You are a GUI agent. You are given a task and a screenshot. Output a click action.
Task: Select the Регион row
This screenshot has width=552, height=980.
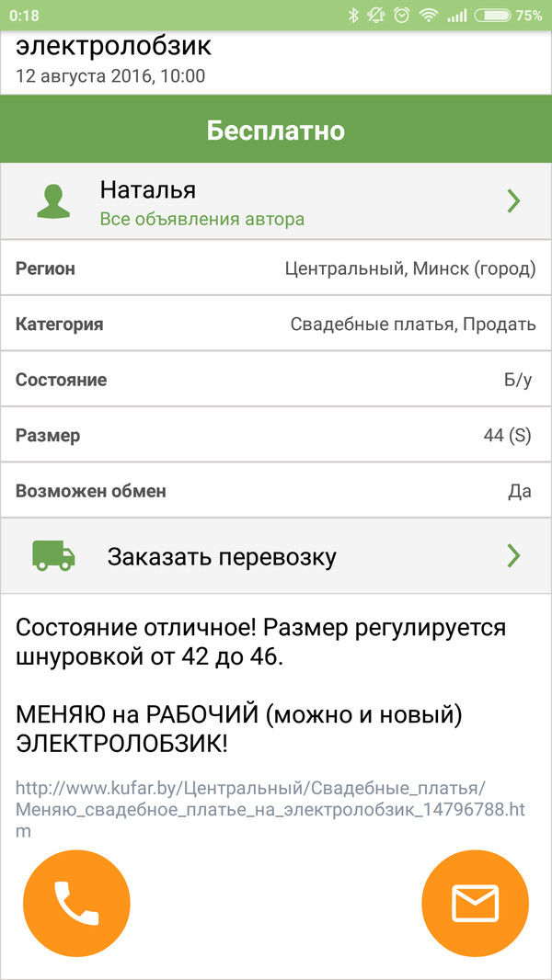(276, 268)
